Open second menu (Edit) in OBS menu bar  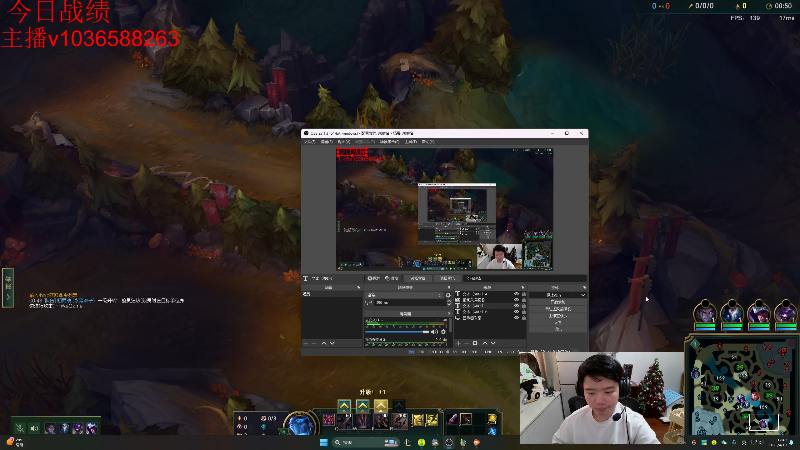pyautogui.click(x=327, y=141)
